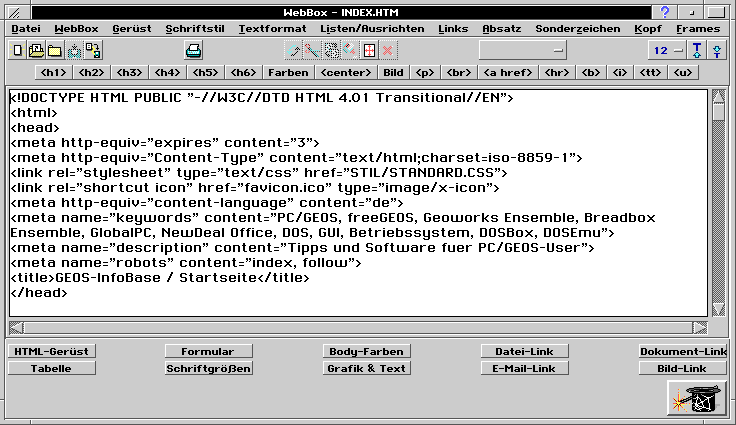This screenshot has height=425, width=736.
Task: Click the E-Mail-Link button
Action: [524, 368]
